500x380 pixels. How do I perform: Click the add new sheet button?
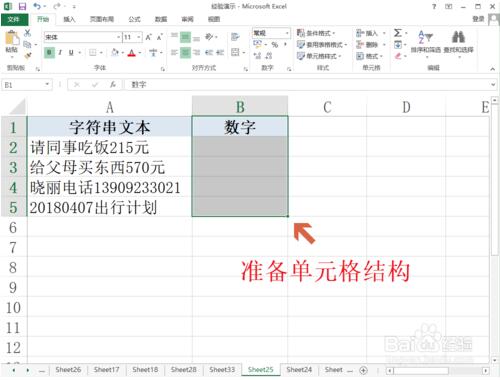pos(363,370)
